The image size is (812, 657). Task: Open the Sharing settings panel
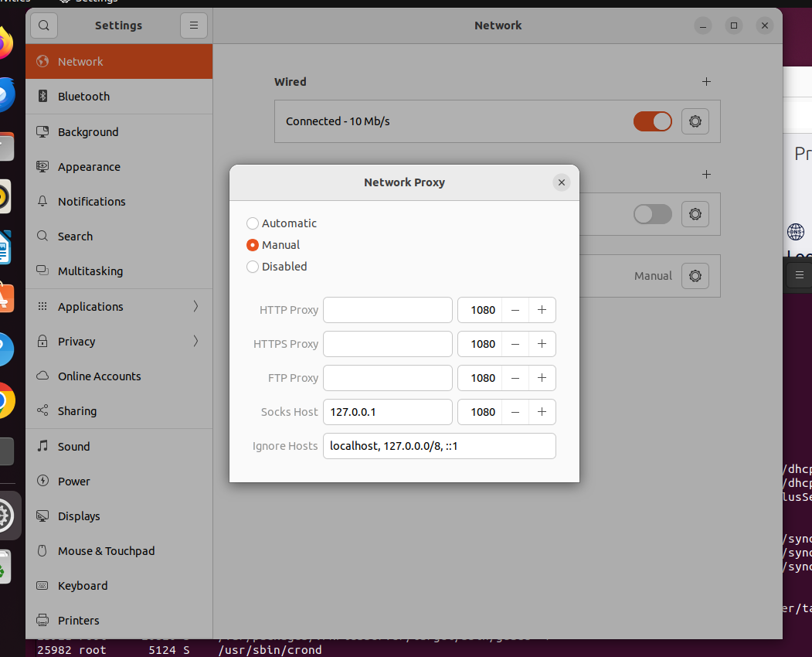[x=119, y=411]
